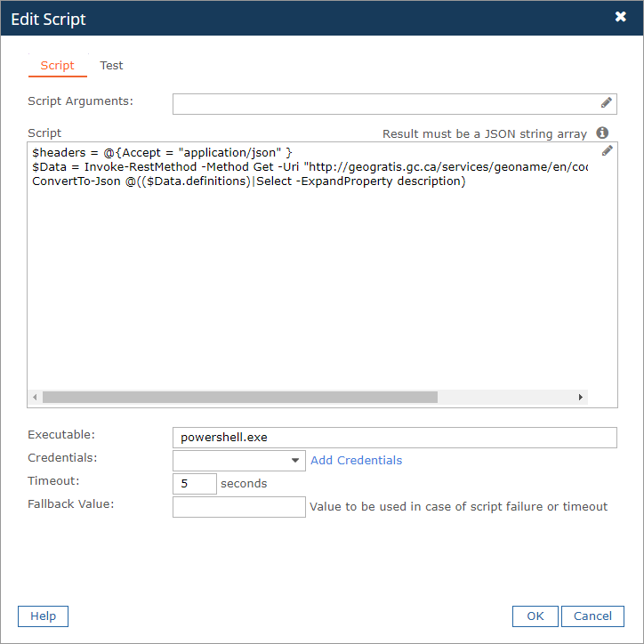Click pencil edit icon in Script editor
This screenshot has height=644, width=644.
click(x=607, y=150)
